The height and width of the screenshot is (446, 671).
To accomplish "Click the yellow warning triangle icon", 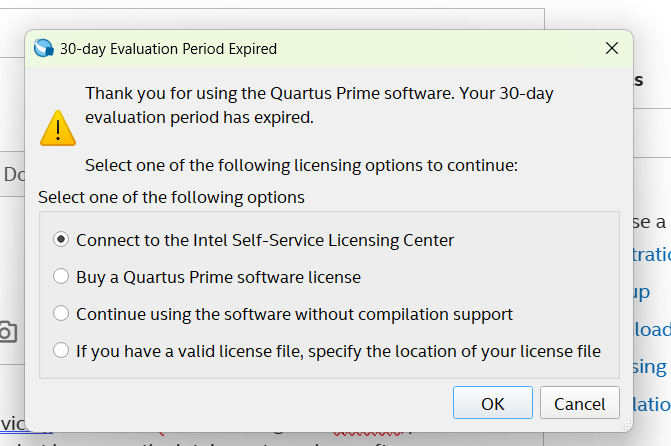I will click(58, 127).
